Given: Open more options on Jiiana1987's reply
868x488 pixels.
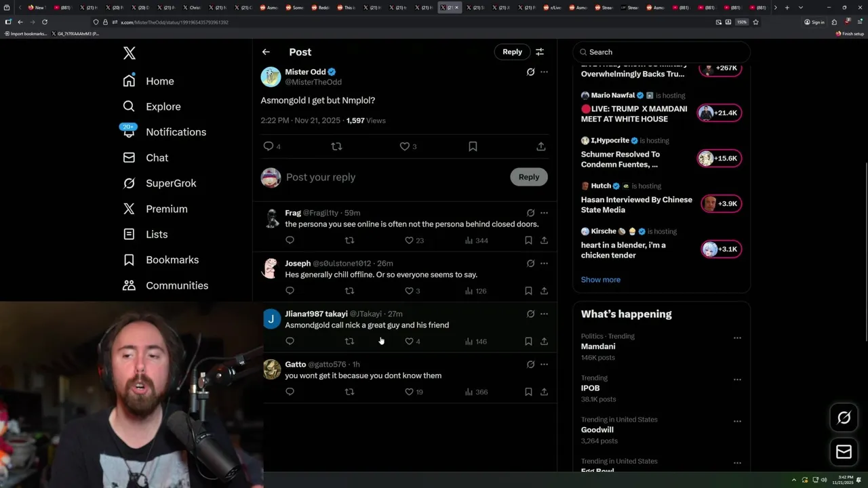Looking at the screenshot, I should coord(544,314).
